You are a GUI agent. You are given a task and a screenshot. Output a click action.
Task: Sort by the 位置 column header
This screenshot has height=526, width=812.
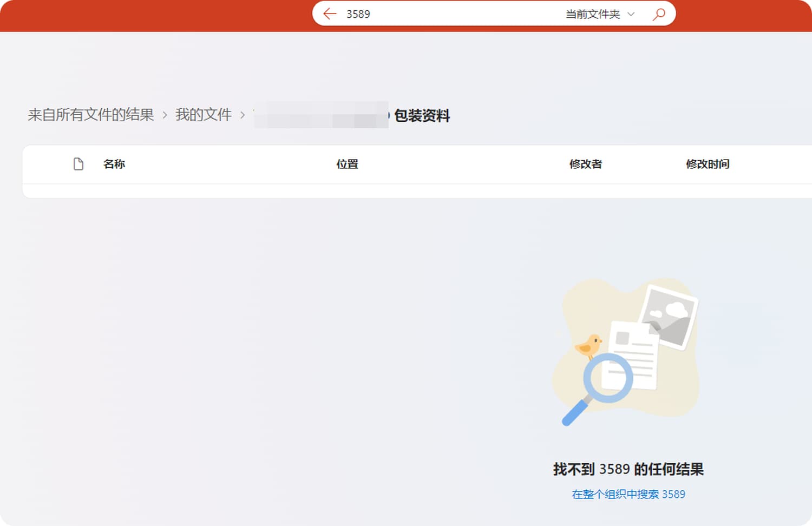347,164
